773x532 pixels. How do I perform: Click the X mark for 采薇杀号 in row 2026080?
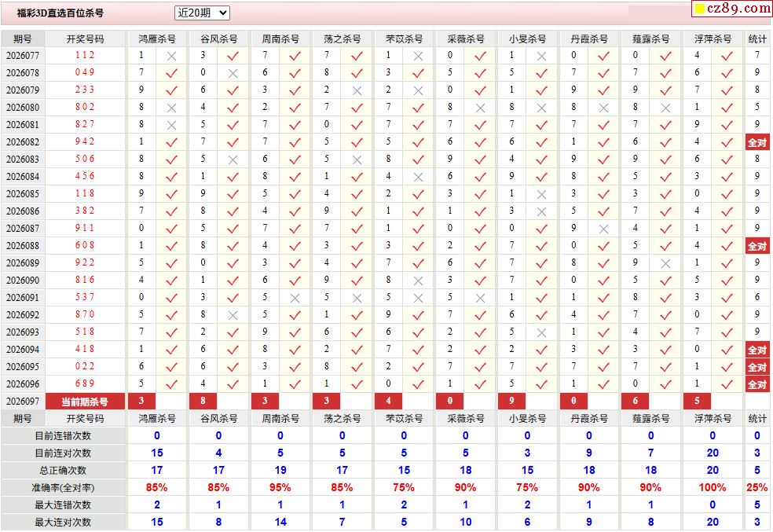[480, 108]
